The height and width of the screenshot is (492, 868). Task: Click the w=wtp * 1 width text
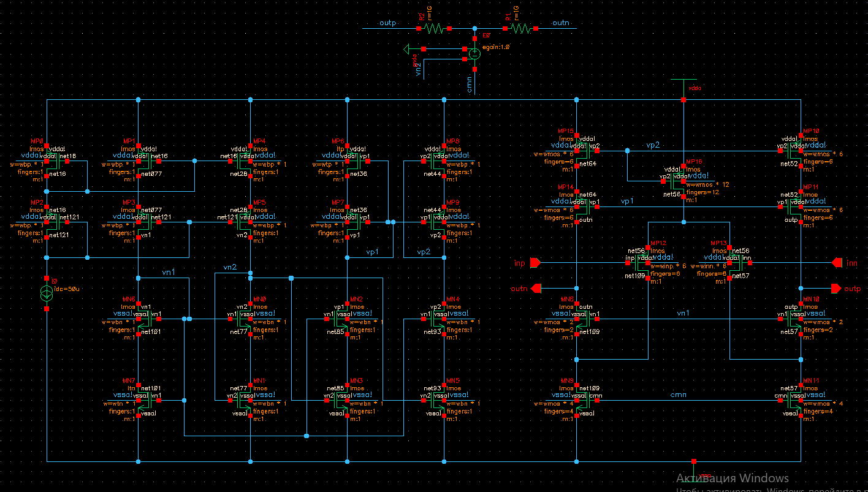[x=329, y=164]
